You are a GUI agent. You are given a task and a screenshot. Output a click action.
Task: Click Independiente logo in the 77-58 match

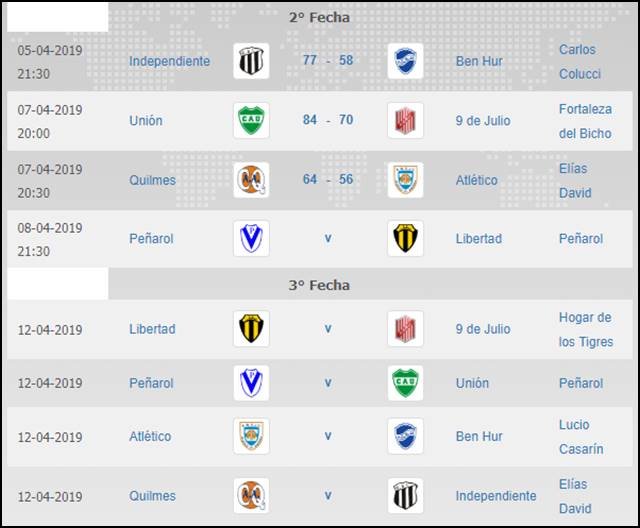(x=251, y=61)
